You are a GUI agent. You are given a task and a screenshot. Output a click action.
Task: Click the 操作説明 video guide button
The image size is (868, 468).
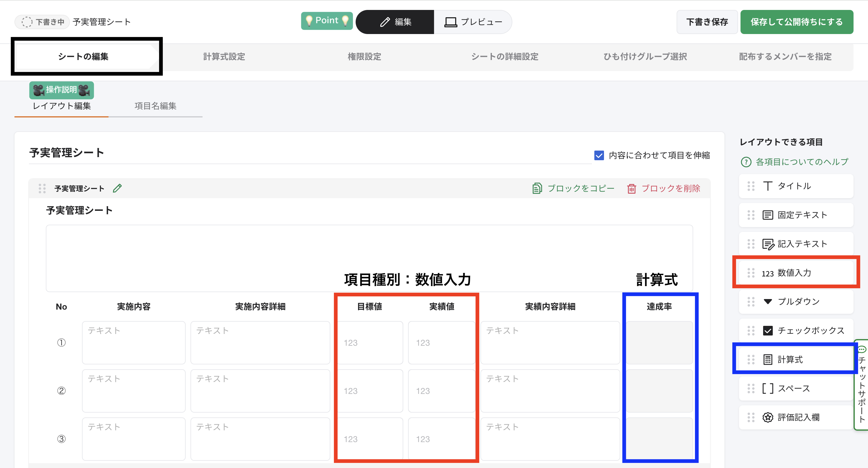pos(61,90)
